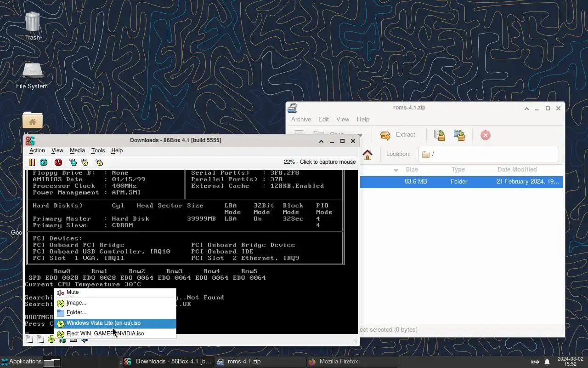Image resolution: width=588 pixels, height=368 pixels.
Task: Sort archive list by Type column
Action: coord(458,170)
